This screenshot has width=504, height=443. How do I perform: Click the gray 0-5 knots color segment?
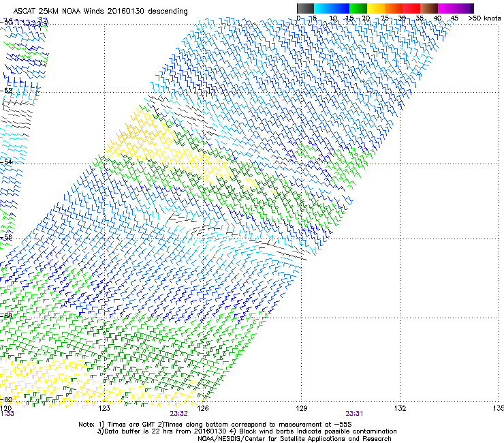[305, 8]
